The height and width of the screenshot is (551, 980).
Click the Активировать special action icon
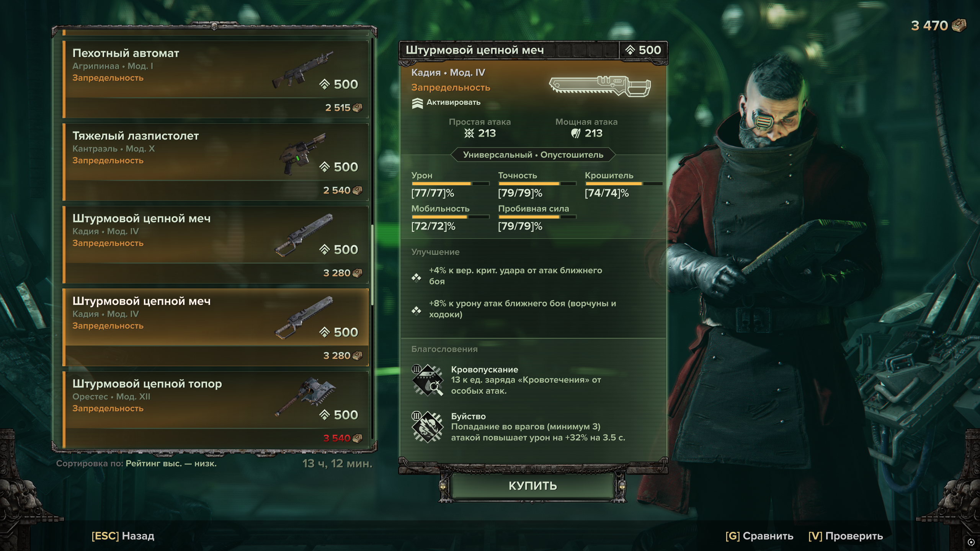pyautogui.click(x=417, y=103)
